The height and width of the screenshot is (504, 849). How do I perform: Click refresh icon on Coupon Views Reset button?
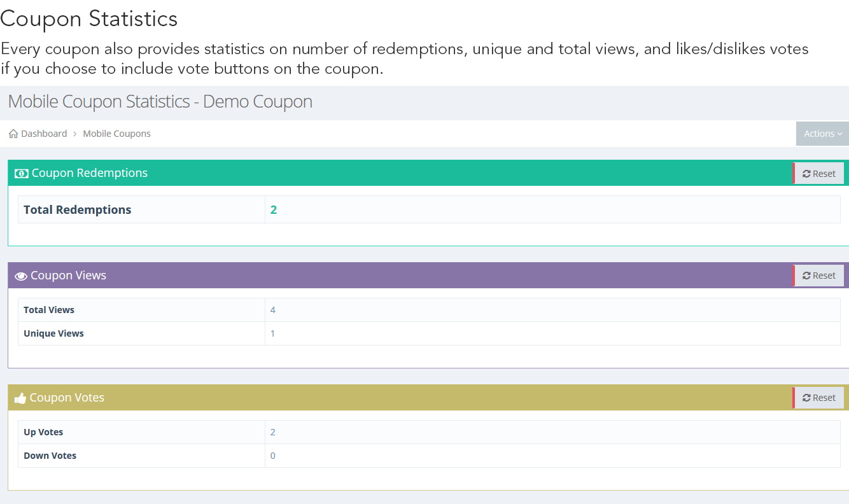point(806,276)
